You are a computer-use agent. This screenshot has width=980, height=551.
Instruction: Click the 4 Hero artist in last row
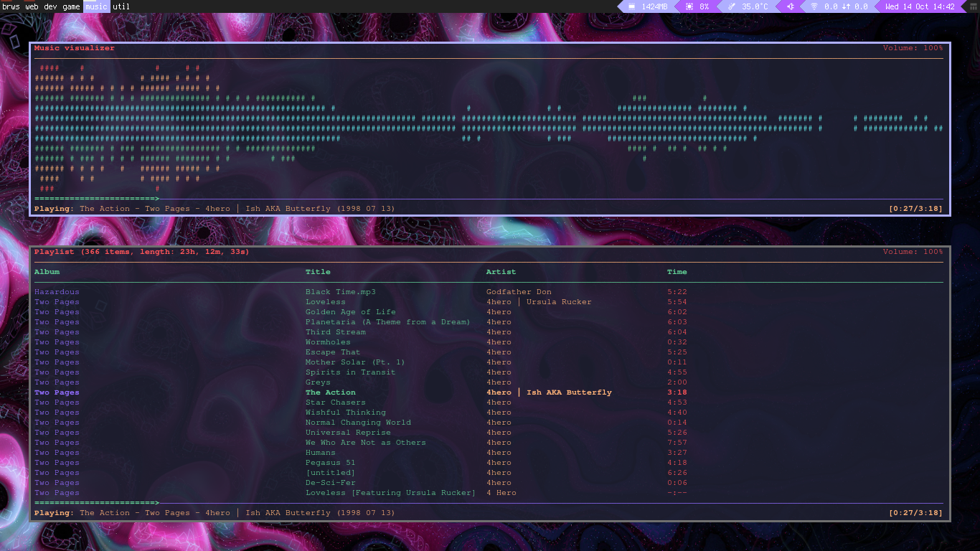click(501, 493)
